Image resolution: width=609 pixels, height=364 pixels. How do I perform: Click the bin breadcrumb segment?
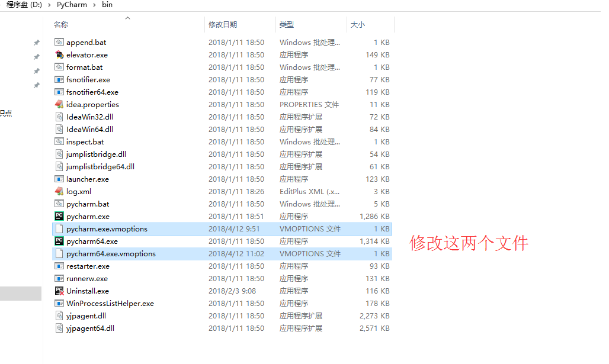[107, 5]
